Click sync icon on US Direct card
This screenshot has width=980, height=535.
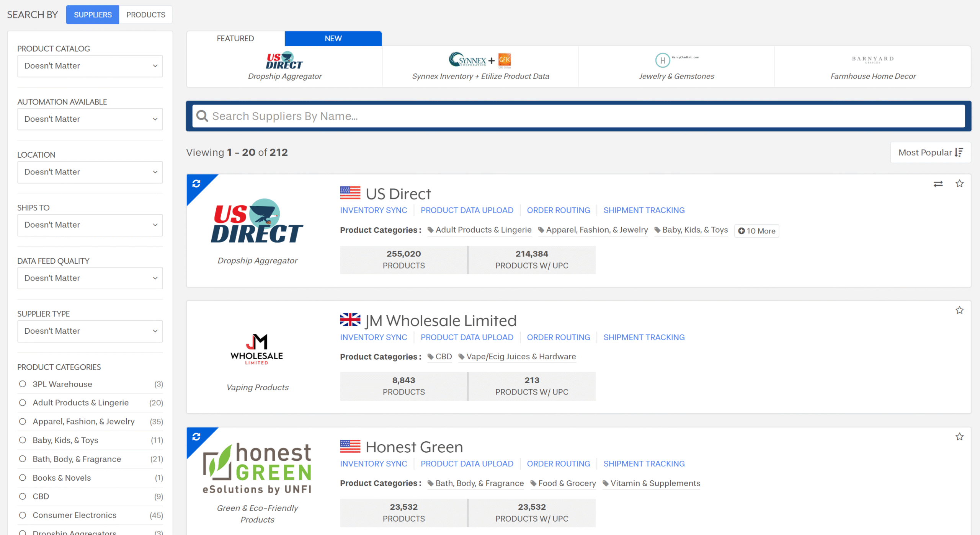[196, 184]
